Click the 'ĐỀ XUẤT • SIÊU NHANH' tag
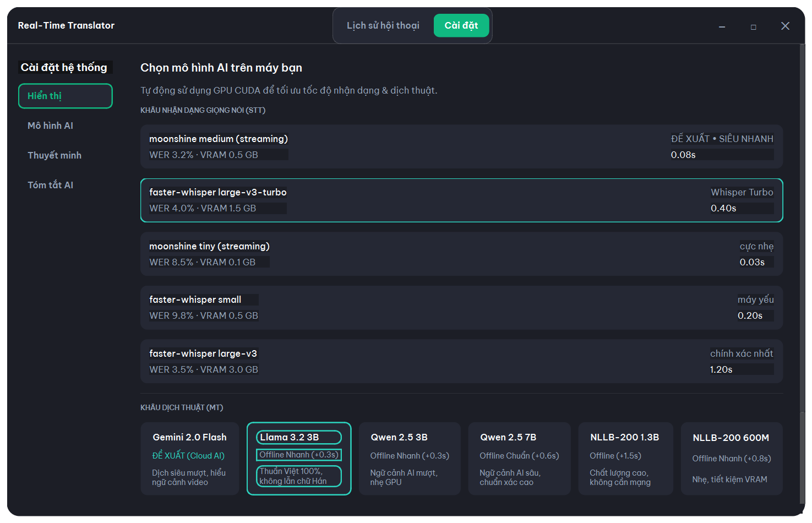The height and width of the screenshot is (523, 812). point(722,139)
